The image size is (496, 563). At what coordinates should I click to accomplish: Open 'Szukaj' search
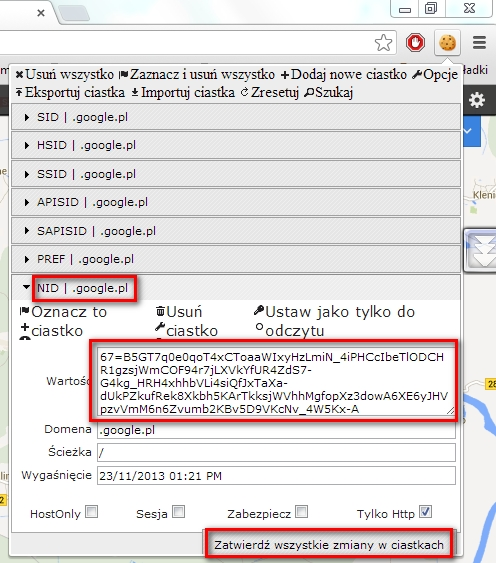329,93
